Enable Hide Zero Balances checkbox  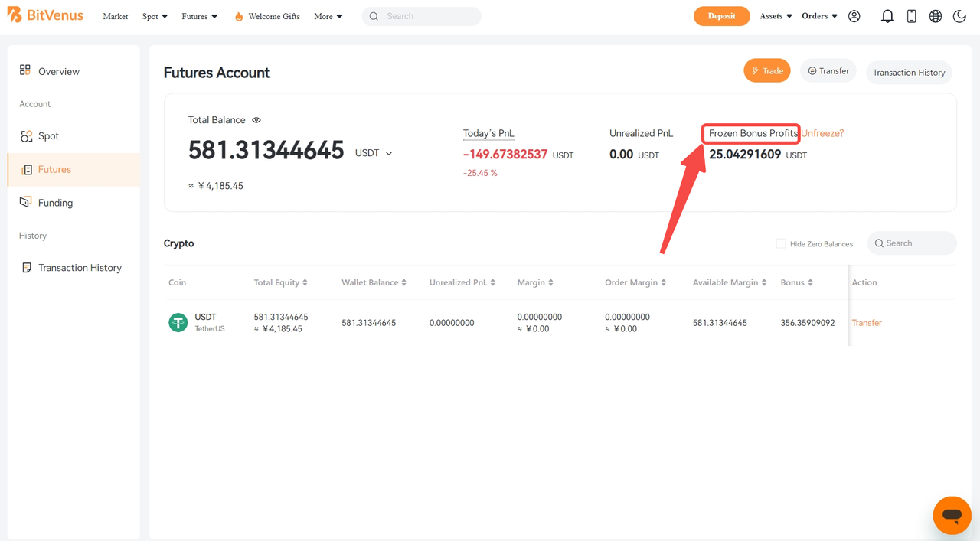pyautogui.click(x=781, y=243)
